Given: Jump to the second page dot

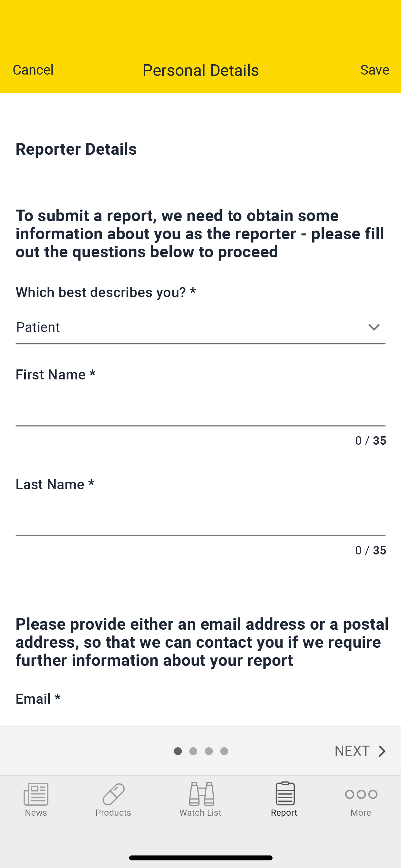Looking at the screenshot, I should click(193, 751).
